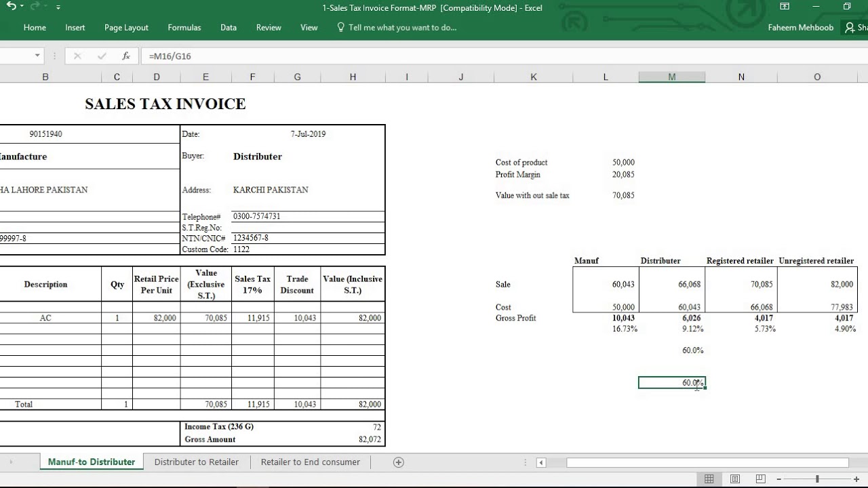Image resolution: width=868 pixels, height=488 pixels.
Task: Click the Redo icon
Action: point(34,7)
